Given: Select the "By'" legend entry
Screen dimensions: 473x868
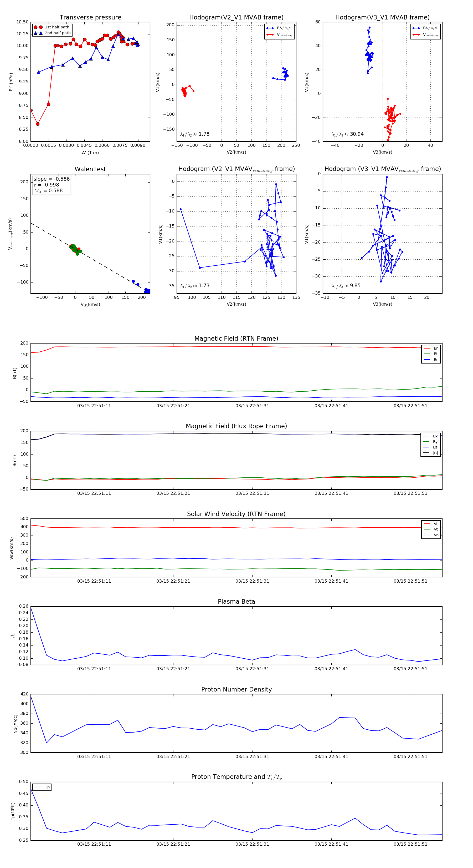Looking at the screenshot, I should point(431,442).
